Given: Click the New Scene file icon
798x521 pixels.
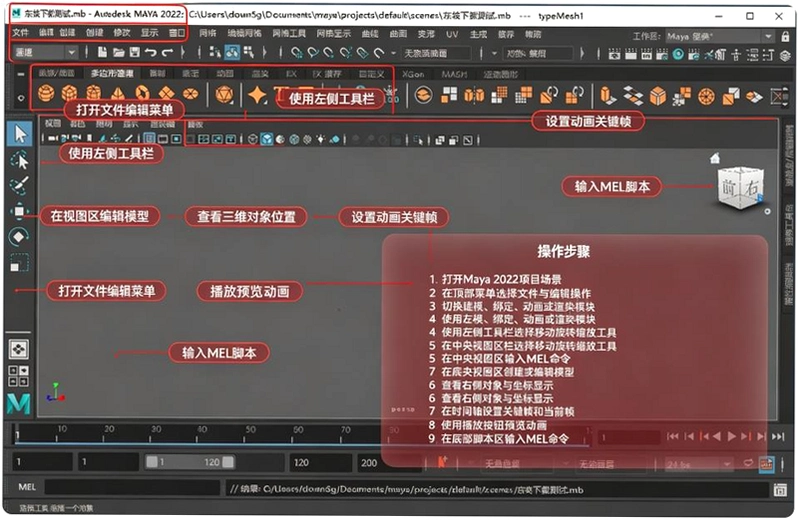Looking at the screenshot, I should [102, 52].
